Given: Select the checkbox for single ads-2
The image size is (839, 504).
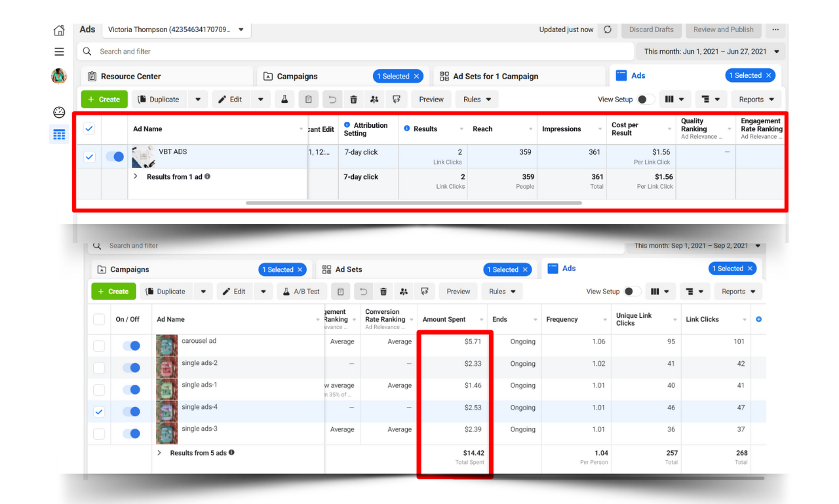Looking at the screenshot, I should [x=99, y=368].
